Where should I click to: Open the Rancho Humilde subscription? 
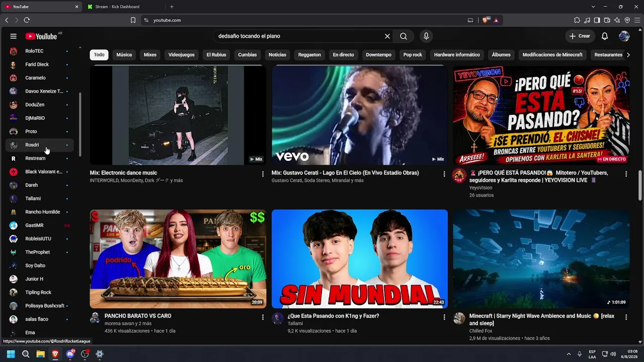click(39, 212)
